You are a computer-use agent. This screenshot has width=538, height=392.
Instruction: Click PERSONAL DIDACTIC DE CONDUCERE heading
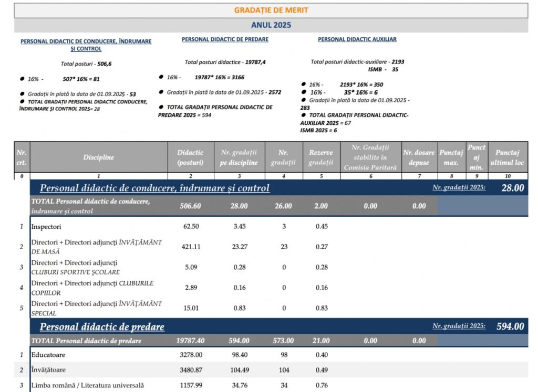(x=86, y=45)
